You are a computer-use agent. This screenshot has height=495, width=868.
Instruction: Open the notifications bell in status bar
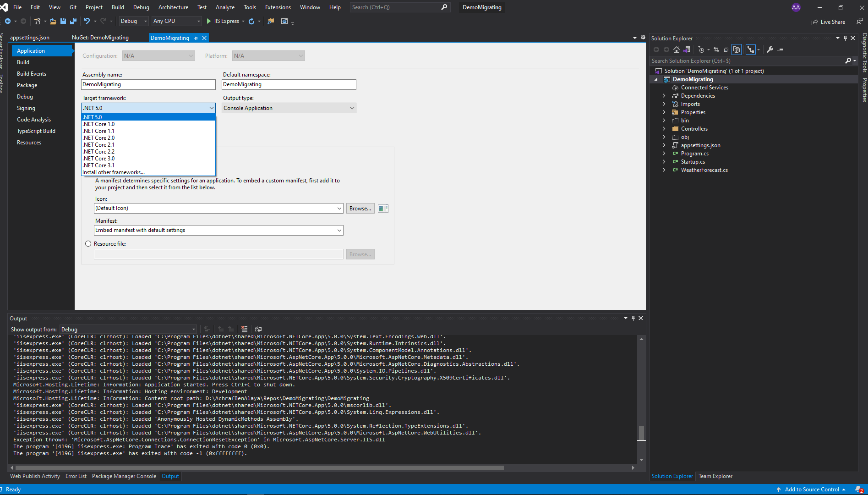[x=859, y=489]
